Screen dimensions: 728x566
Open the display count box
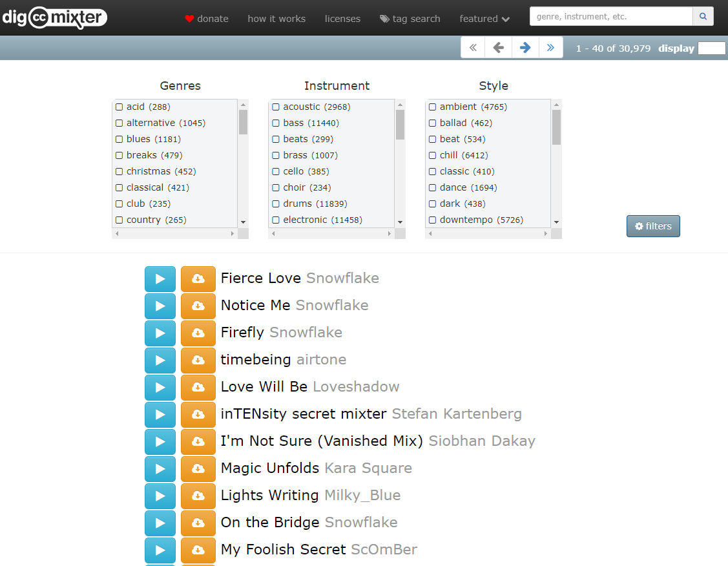point(711,48)
